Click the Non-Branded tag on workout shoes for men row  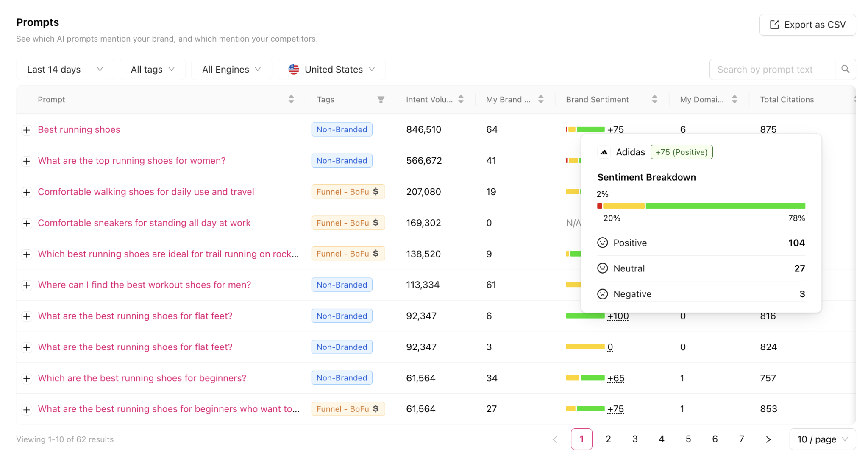342,285
